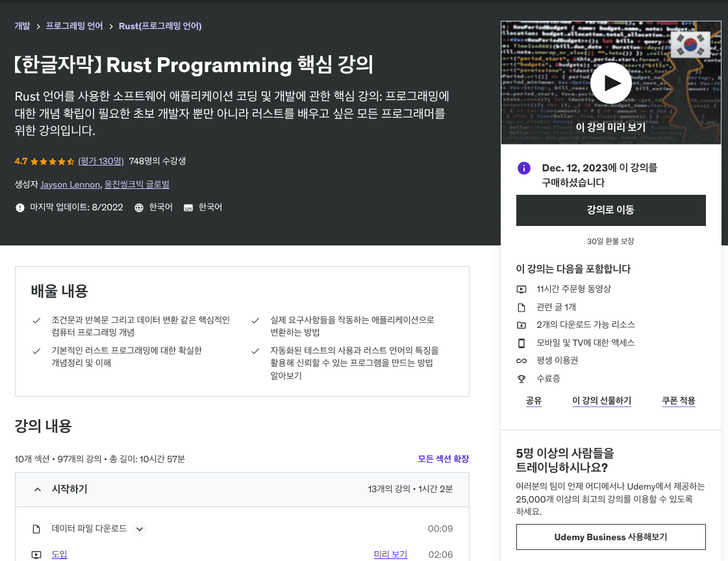Collapse the 시작하기 section
728x561 pixels.
[38, 489]
